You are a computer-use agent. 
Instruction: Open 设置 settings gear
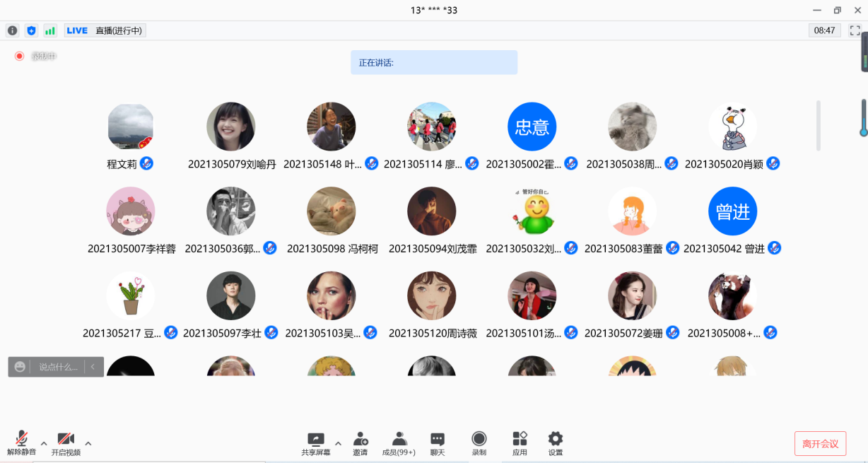click(x=556, y=443)
